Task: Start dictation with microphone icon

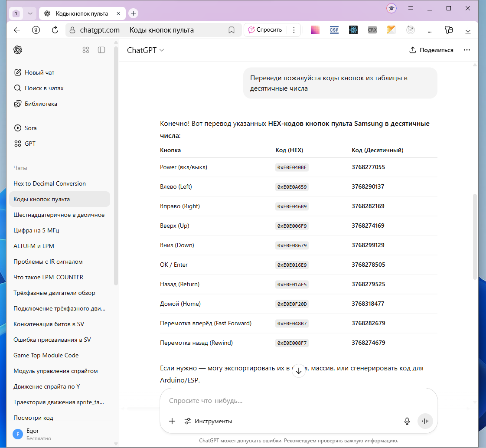Action: point(407,421)
